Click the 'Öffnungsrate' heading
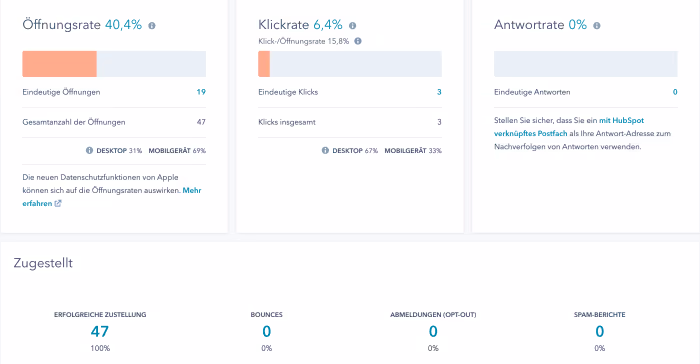 coord(62,25)
